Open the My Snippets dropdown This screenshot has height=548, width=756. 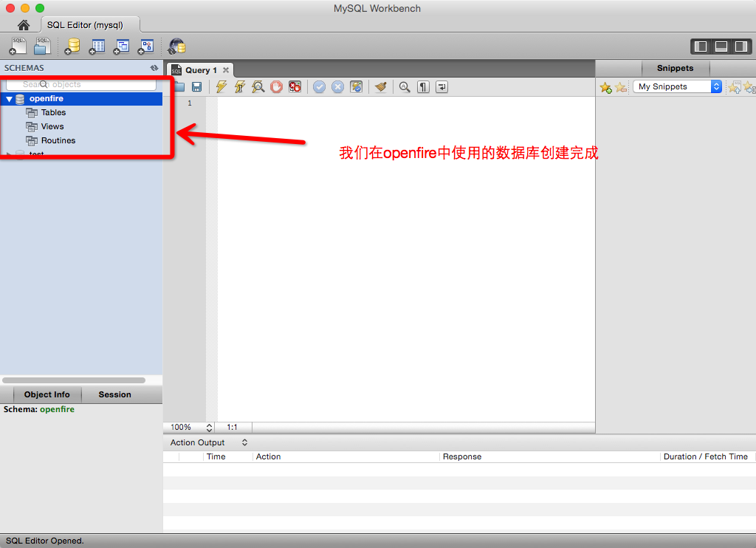pos(677,87)
